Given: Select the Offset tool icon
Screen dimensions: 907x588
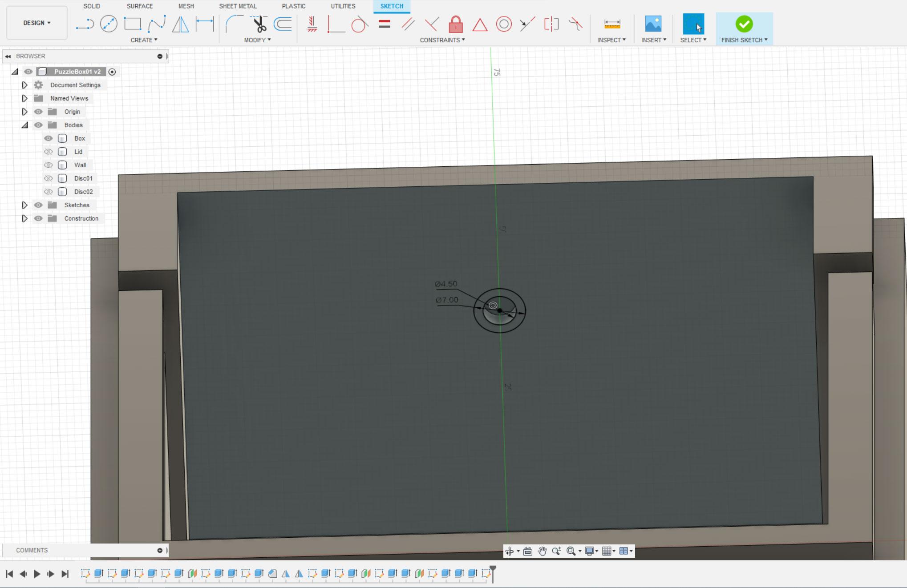Looking at the screenshot, I should [283, 24].
